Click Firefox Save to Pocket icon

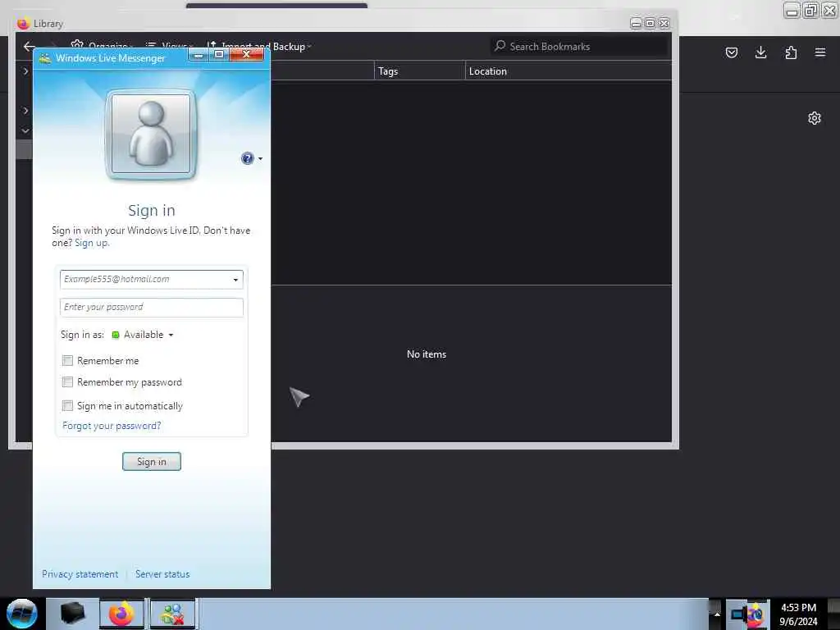point(731,52)
